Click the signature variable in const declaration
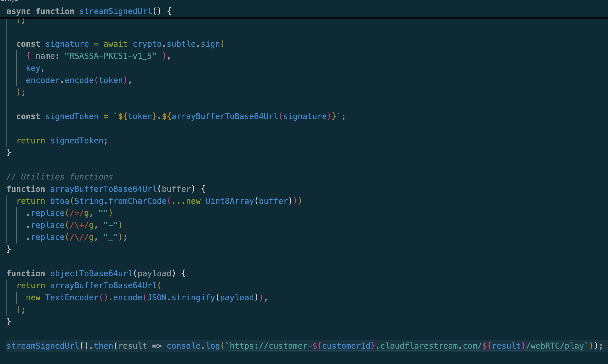This screenshot has width=608, height=364. [x=67, y=44]
